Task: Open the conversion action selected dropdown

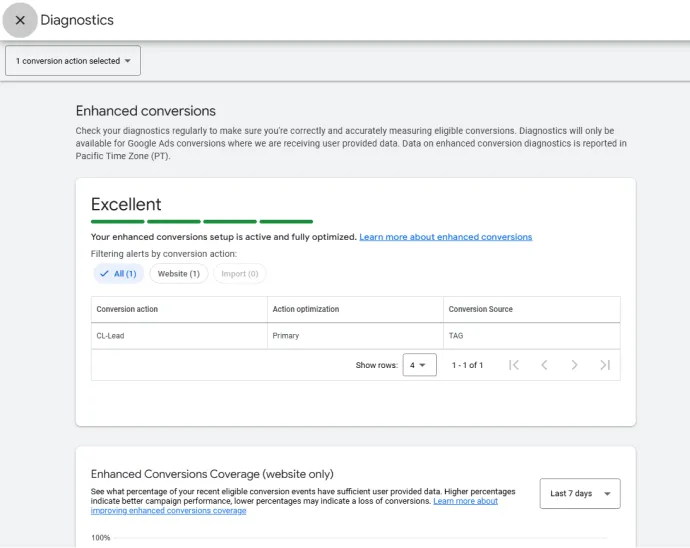Action: point(73,61)
